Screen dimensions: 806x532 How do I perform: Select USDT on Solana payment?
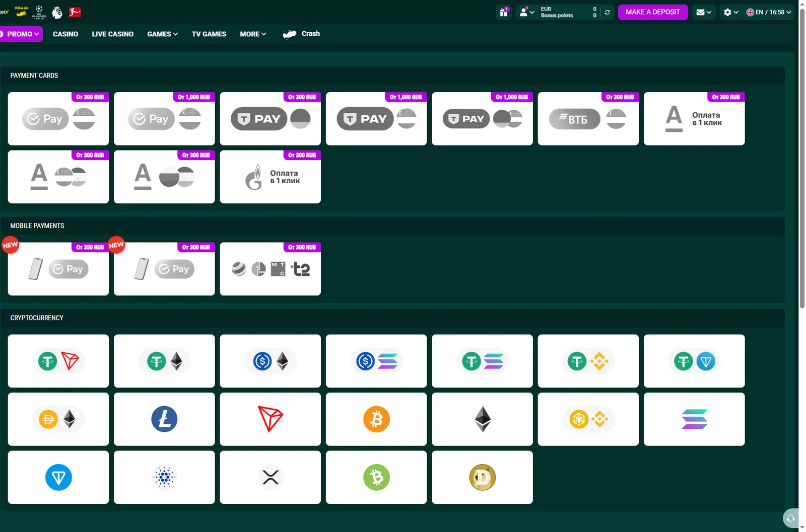tap(482, 361)
